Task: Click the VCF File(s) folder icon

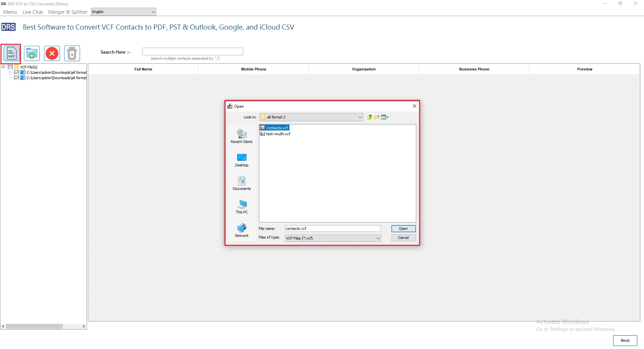Action: pyautogui.click(x=17, y=67)
